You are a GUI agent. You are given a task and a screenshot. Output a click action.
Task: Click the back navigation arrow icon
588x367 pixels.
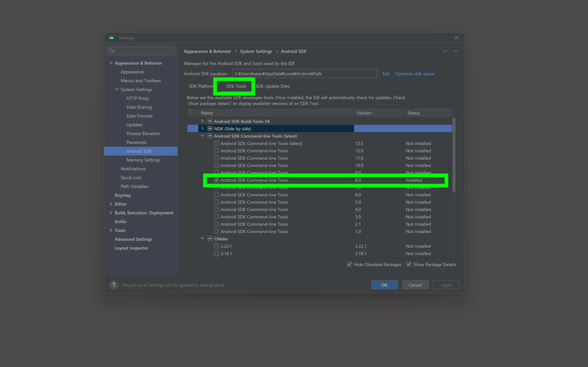(445, 51)
